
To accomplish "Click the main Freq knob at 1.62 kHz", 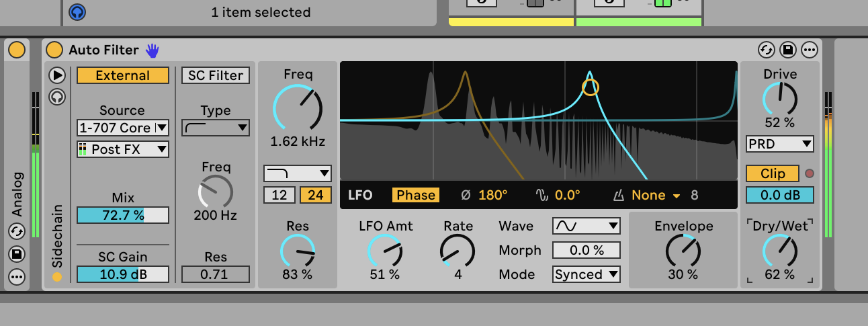I will point(298,109).
